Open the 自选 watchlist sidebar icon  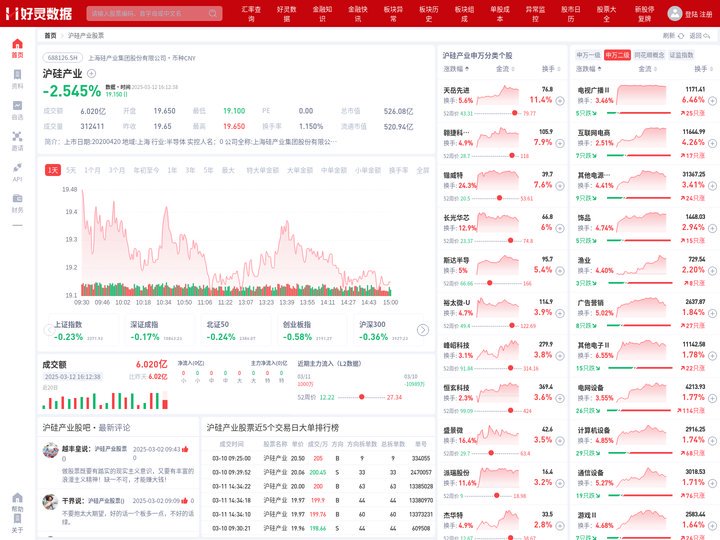tap(17, 106)
